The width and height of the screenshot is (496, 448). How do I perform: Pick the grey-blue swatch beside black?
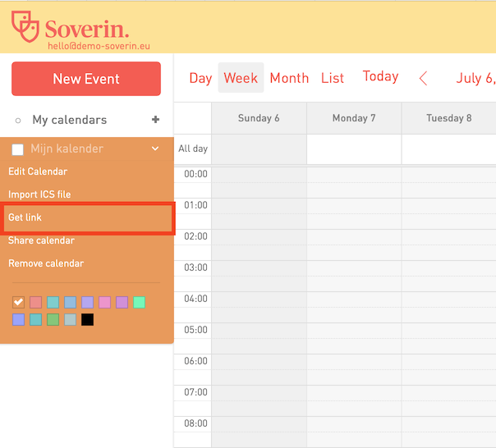click(x=71, y=320)
